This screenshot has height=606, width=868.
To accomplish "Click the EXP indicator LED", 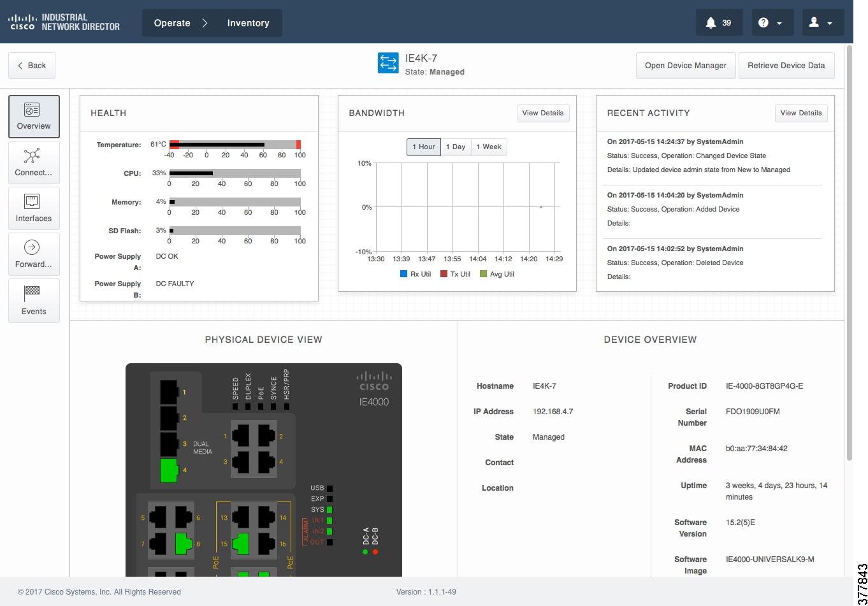I will click(x=329, y=499).
